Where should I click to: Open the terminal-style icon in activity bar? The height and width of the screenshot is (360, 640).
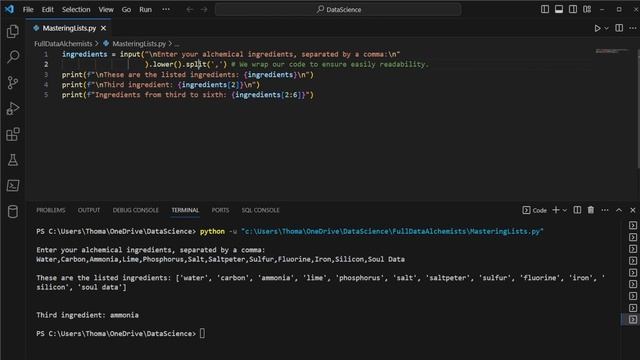pyautogui.click(x=13, y=186)
